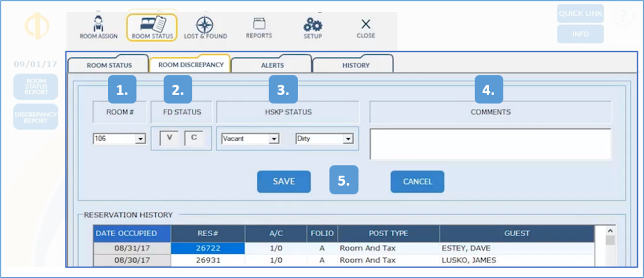Open the Dirty cleanliness dropdown
Screen dimensions: 644x278
pyautogui.click(x=348, y=139)
